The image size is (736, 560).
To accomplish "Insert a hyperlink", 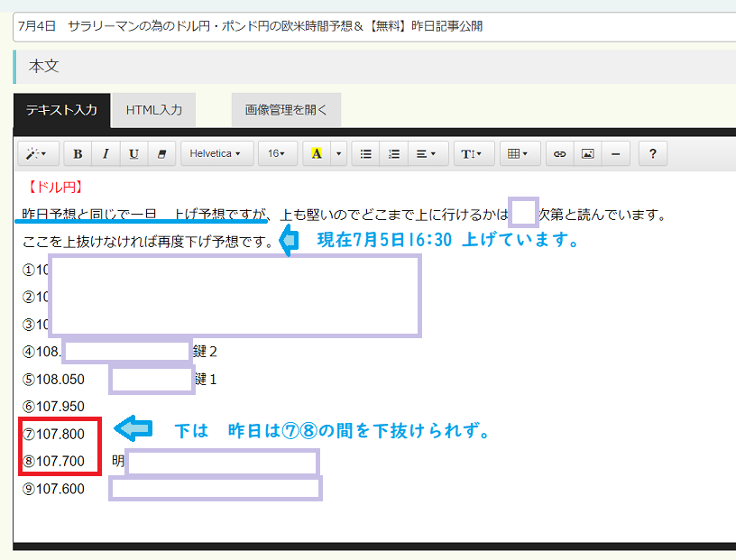I will (559, 153).
